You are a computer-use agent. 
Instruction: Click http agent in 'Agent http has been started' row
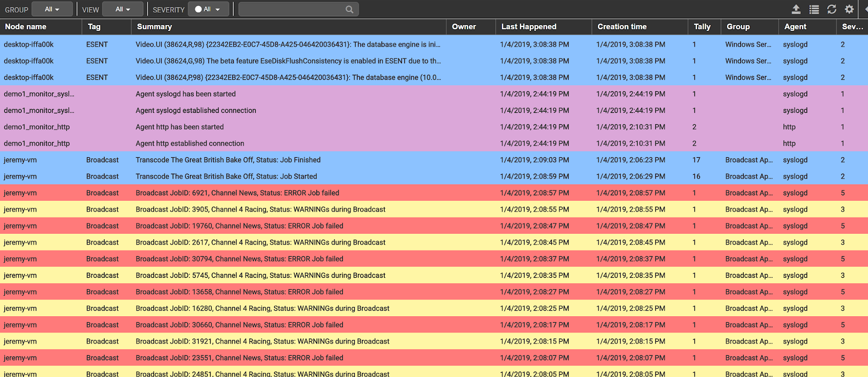(789, 127)
